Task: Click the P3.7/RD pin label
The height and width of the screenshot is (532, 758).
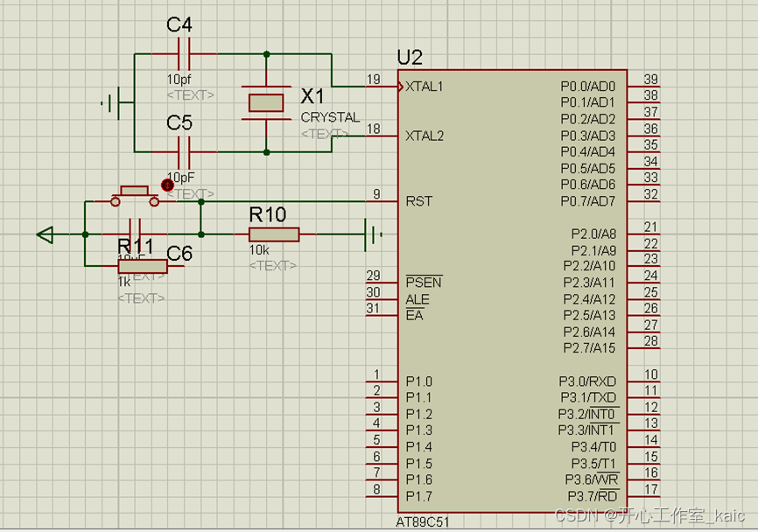Action: 593,496
